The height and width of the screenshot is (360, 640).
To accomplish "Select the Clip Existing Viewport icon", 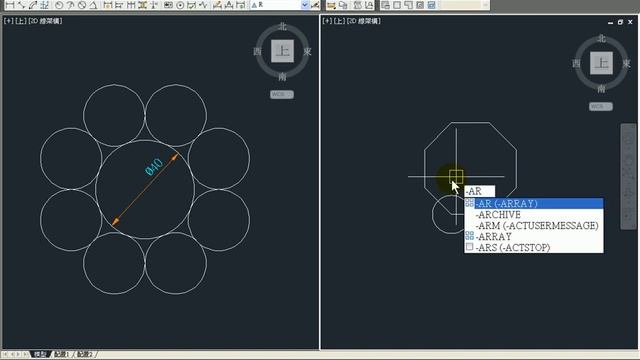I will coord(431,5).
